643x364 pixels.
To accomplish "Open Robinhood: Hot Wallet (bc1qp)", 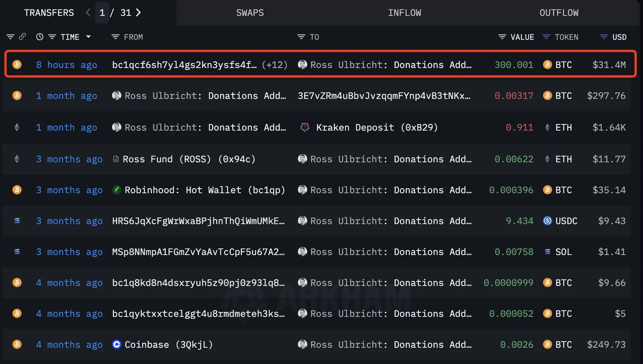I will [205, 190].
